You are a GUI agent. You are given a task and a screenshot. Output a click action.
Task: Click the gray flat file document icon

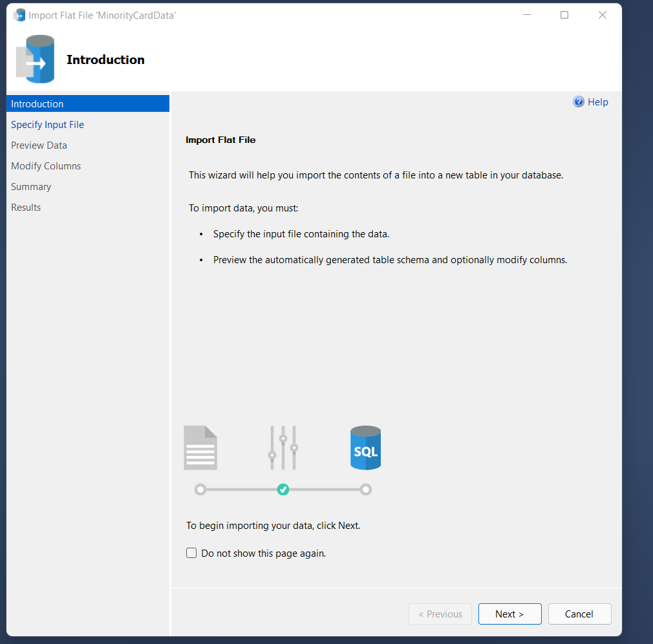tap(200, 447)
